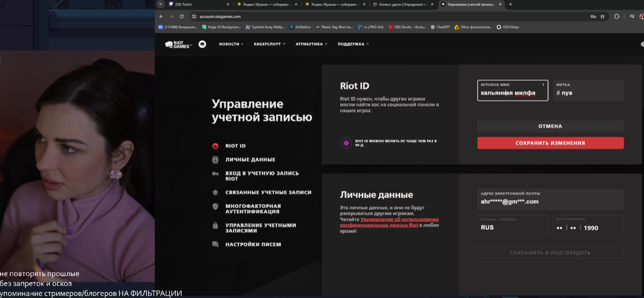Image resolution: width=644 pixels, height=298 pixels.
Task: Click the Riot fist emblem icon
Action: (x=202, y=44)
